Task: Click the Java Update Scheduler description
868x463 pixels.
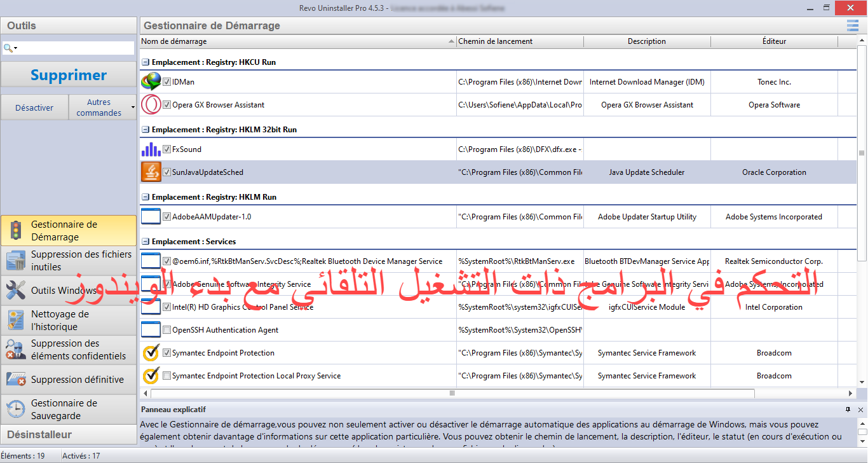Action: [647, 172]
